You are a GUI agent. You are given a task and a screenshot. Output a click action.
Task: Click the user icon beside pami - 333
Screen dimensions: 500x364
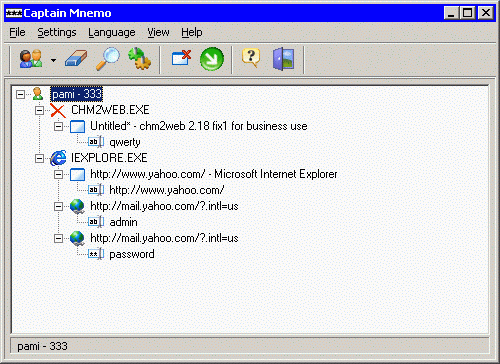[x=38, y=94]
